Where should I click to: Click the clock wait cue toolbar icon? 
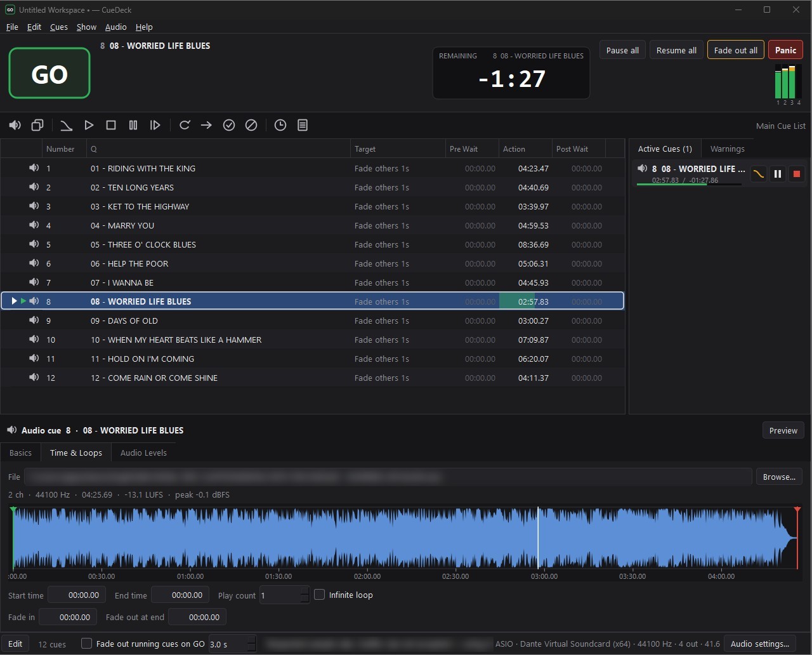point(280,125)
